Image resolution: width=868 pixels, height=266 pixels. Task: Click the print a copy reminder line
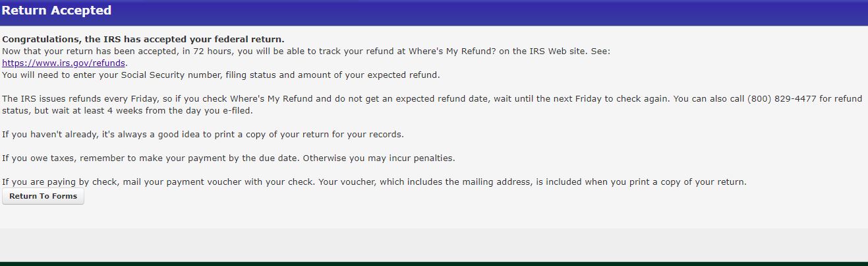click(x=202, y=135)
